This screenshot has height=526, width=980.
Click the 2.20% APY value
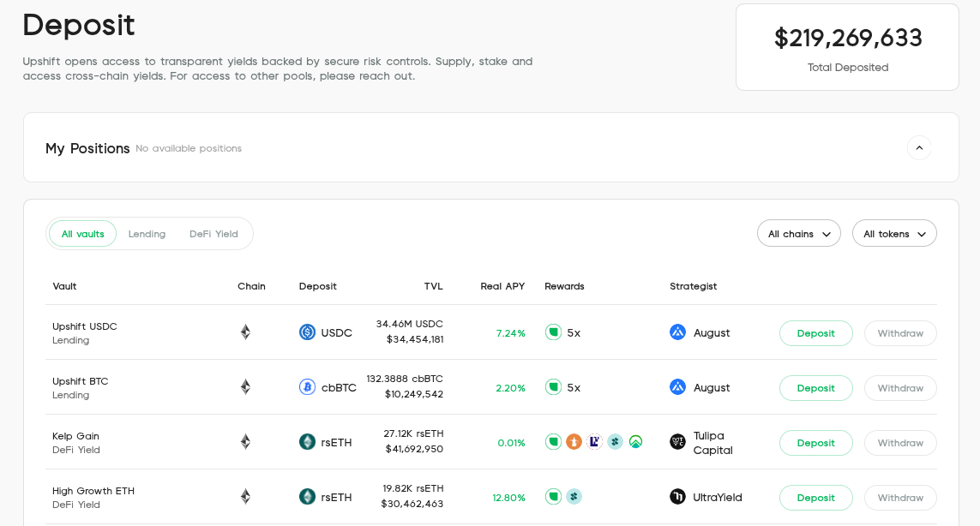tap(511, 388)
